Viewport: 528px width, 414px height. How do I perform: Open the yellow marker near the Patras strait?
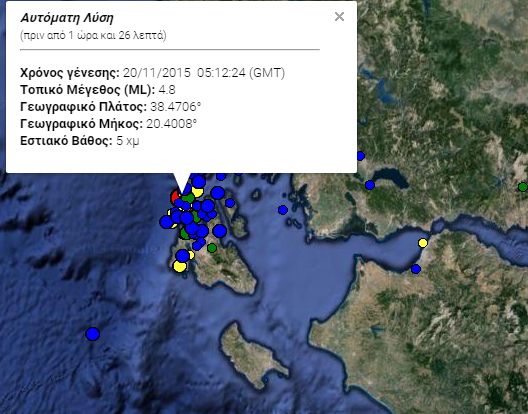click(x=423, y=243)
